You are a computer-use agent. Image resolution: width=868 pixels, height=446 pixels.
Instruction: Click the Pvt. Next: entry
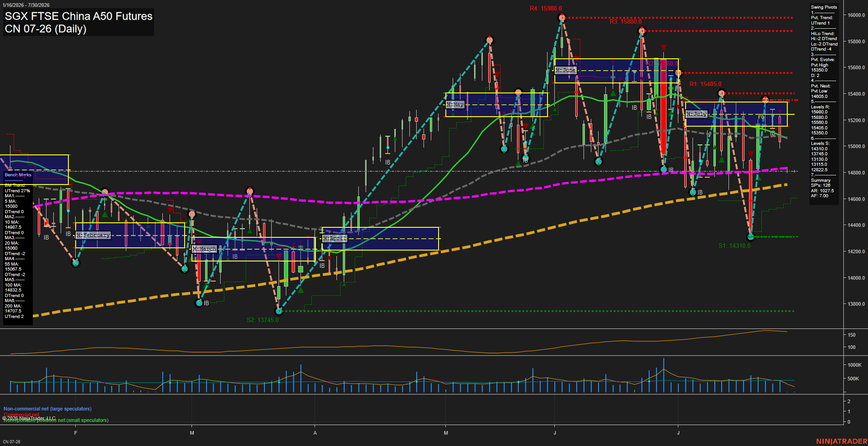pyautogui.click(x=821, y=86)
